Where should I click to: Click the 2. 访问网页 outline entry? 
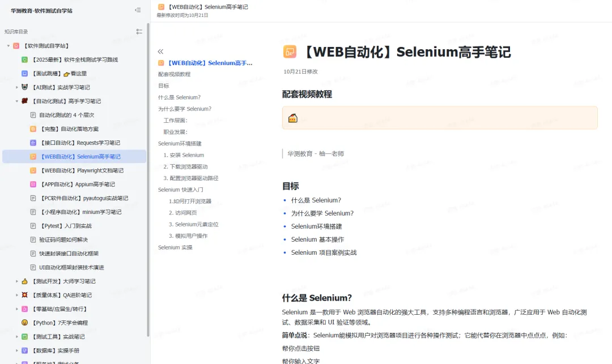182,212
